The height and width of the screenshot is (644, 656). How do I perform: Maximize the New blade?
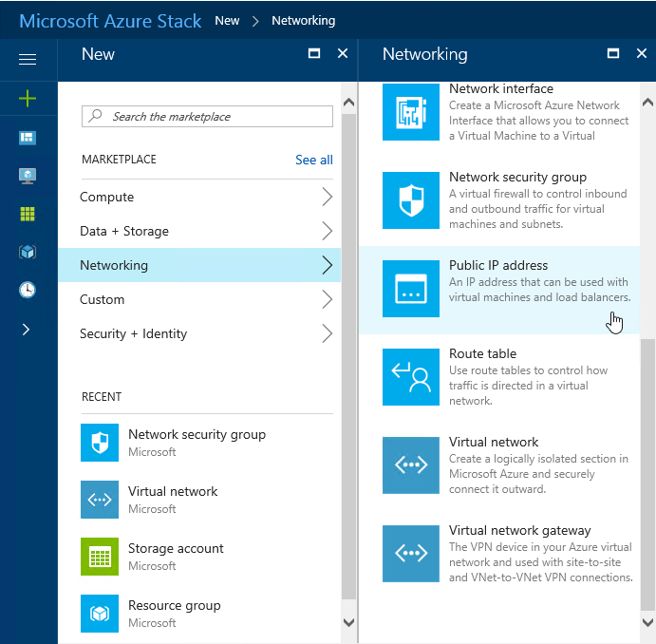click(314, 53)
